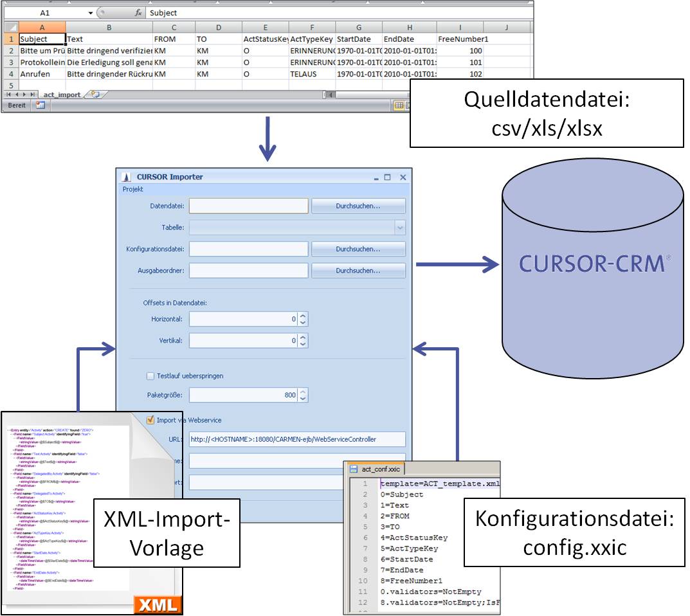Click Durchsuchen next to Datendatei
Image resolution: width=690 pixels, height=616 pixels.
358,206
